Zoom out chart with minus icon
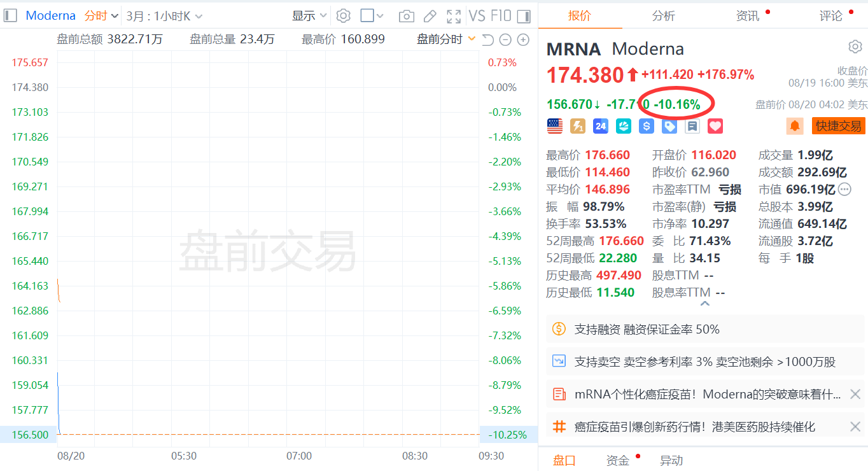The height and width of the screenshot is (471, 868). pos(505,40)
